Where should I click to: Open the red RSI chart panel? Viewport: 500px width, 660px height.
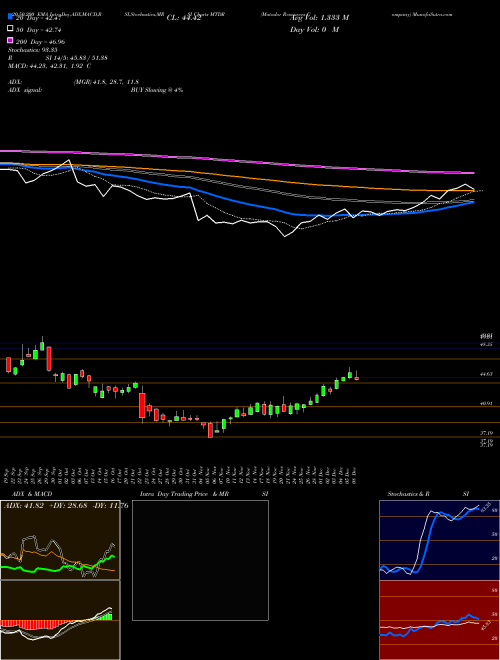pos(439,620)
